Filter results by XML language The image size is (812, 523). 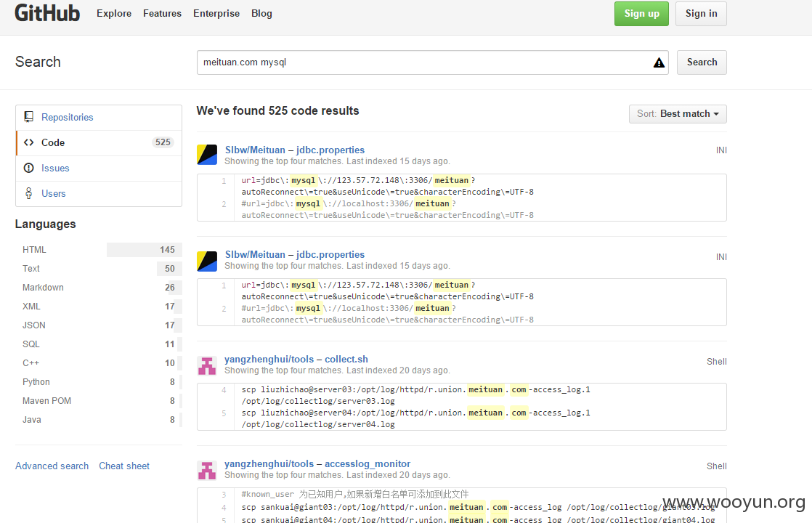[99, 306]
